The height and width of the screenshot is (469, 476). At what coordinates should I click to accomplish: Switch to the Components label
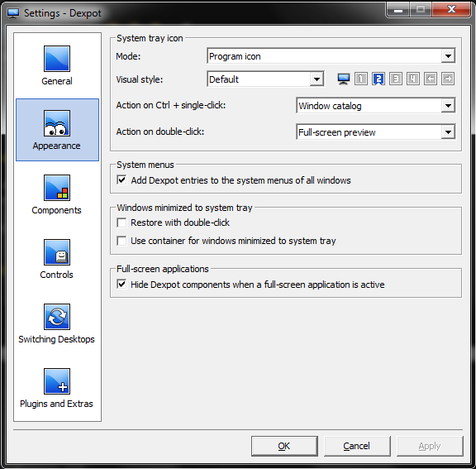[56, 210]
